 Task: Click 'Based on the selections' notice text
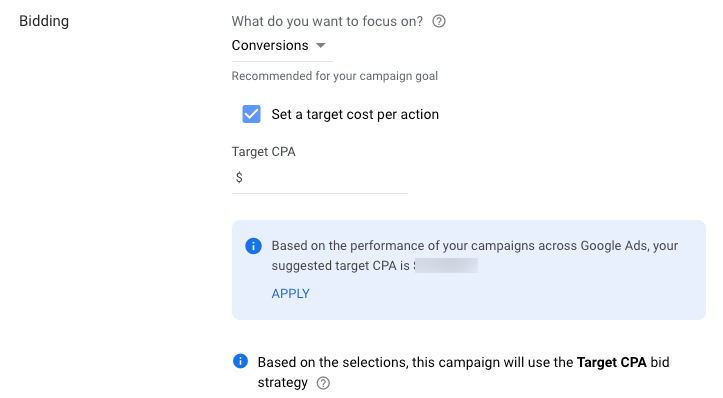point(463,372)
